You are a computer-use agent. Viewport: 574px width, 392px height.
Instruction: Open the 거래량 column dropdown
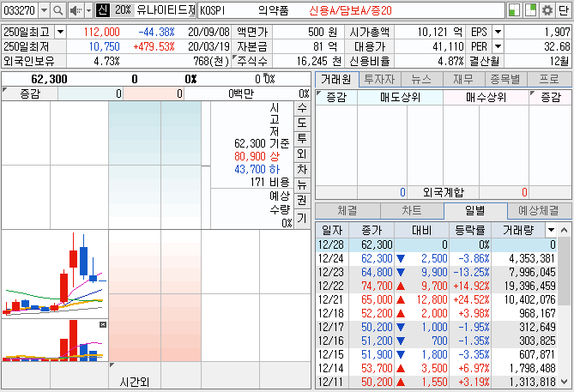click(x=552, y=230)
